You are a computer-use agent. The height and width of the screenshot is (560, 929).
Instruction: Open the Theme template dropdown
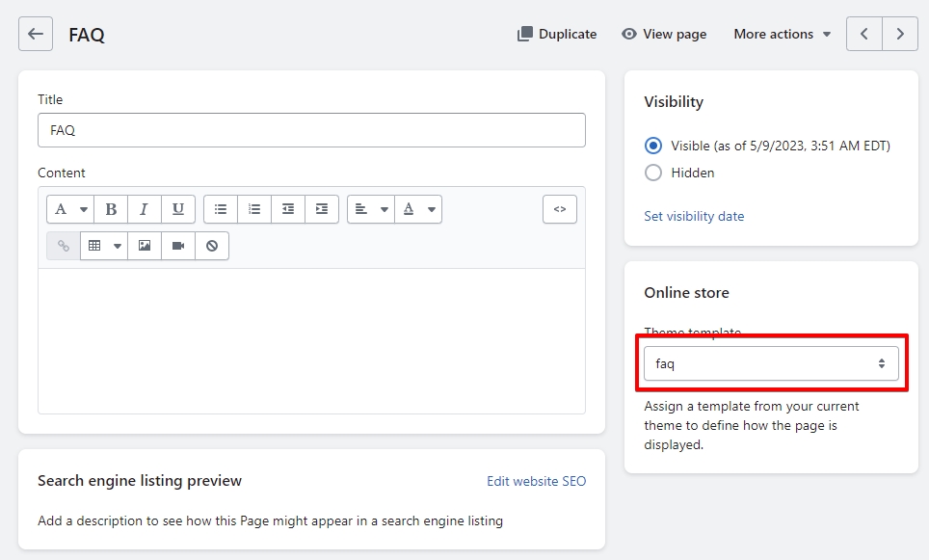point(771,363)
